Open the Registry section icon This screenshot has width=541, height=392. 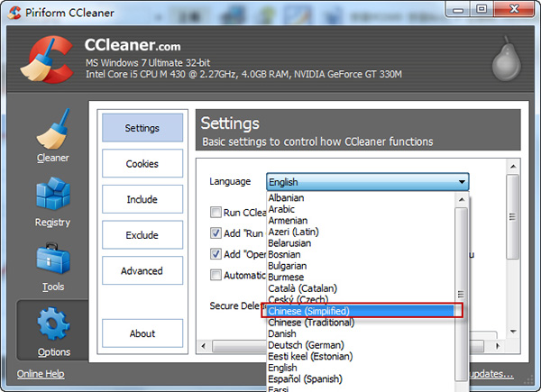(x=52, y=197)
